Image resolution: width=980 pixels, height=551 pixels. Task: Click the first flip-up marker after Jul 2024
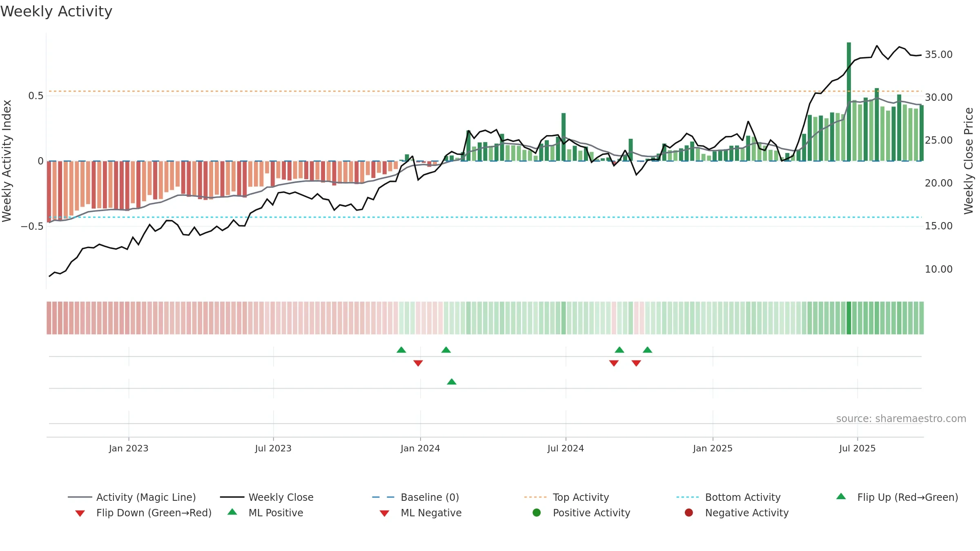click(619, 350)
